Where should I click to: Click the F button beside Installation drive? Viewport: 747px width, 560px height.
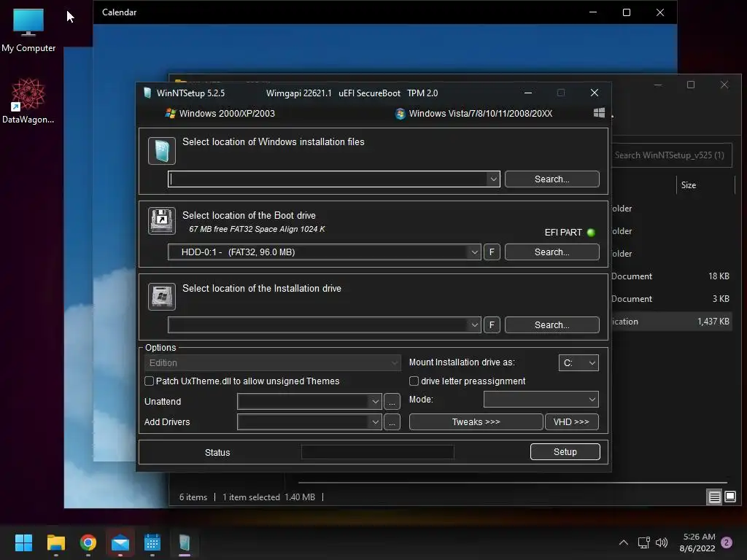click(x=492, y=324)
